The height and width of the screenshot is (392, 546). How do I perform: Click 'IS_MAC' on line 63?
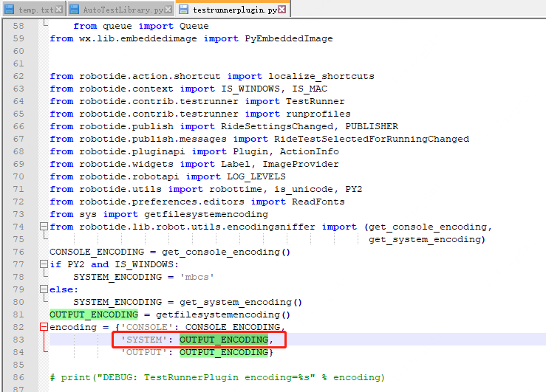point(310,89)
